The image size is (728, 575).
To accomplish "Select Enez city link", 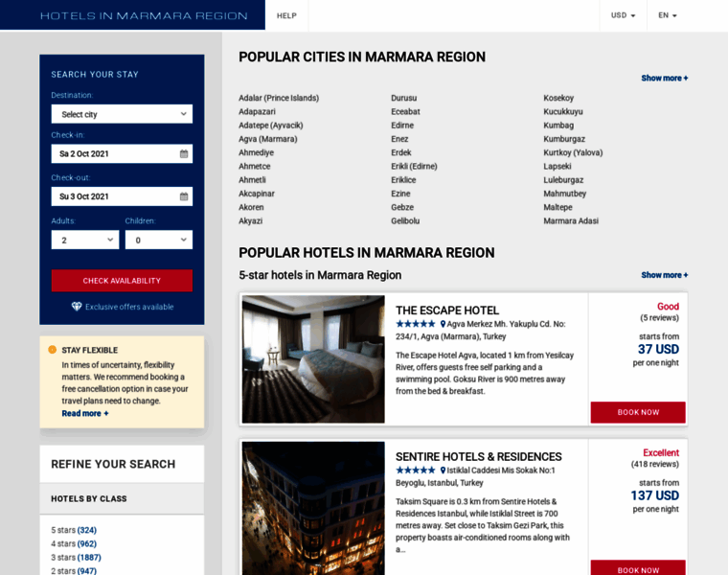I will coord(399,139).
